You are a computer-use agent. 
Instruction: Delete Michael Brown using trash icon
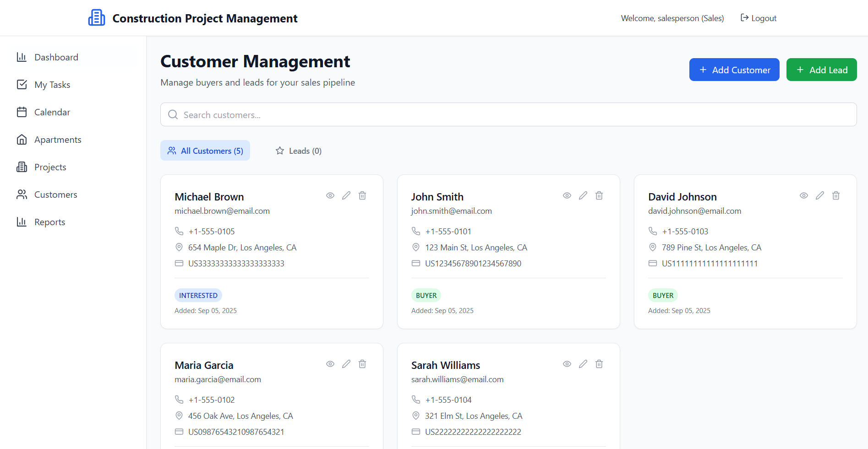pos(362,195)
